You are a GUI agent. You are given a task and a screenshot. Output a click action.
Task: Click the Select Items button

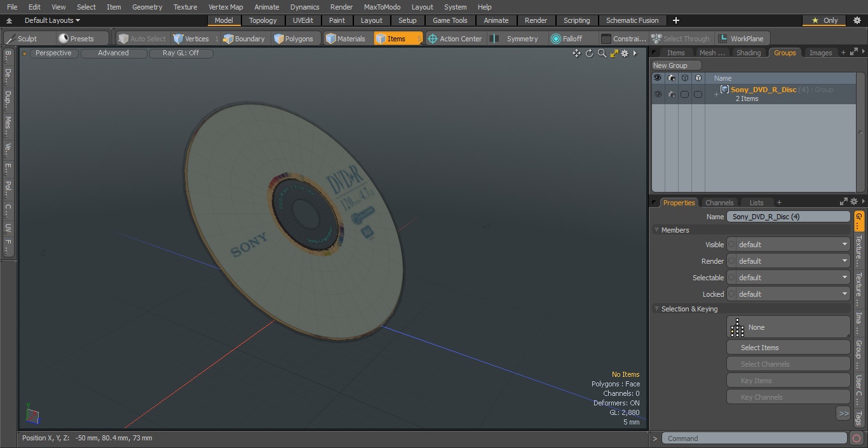point(789,348)
